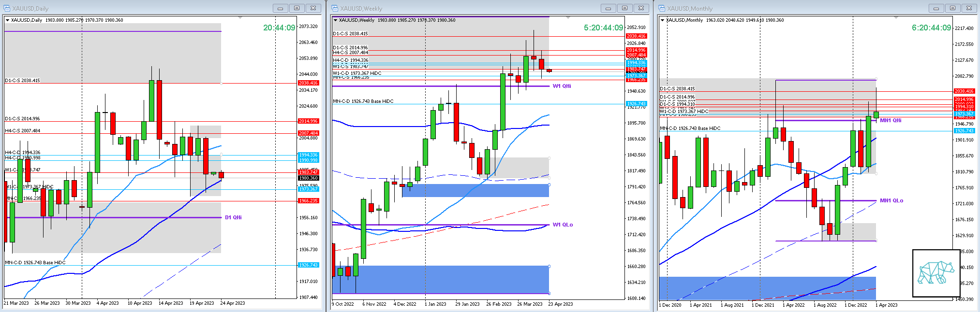
Task: Minimize the XAUUSD,Daily chart window
Action: (280, 8)
